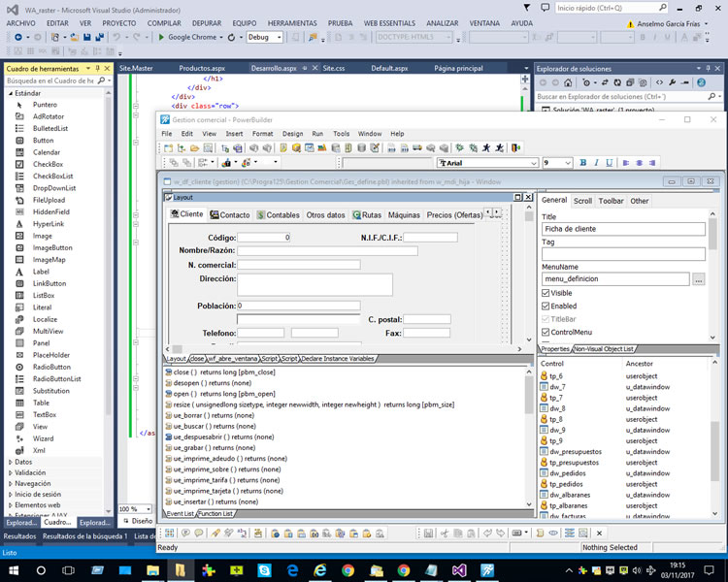Click the Title field containing Ficha de cliente

click(x=623, y=229)
